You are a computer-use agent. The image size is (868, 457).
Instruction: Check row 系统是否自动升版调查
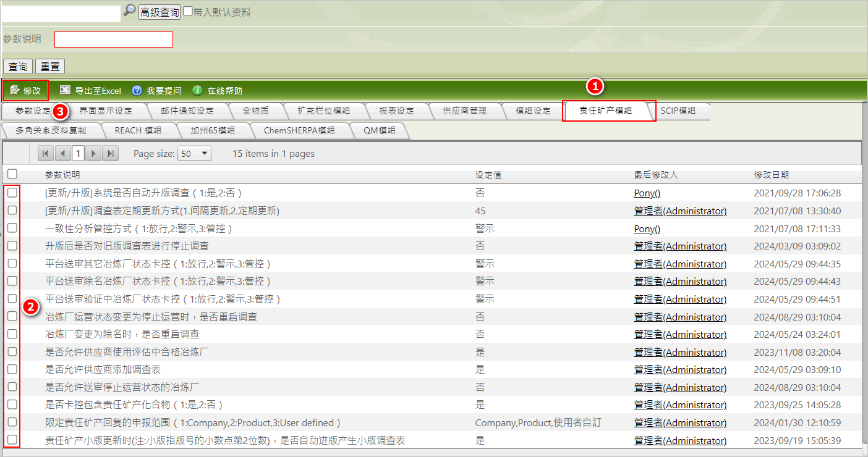[x=12, y=193]
